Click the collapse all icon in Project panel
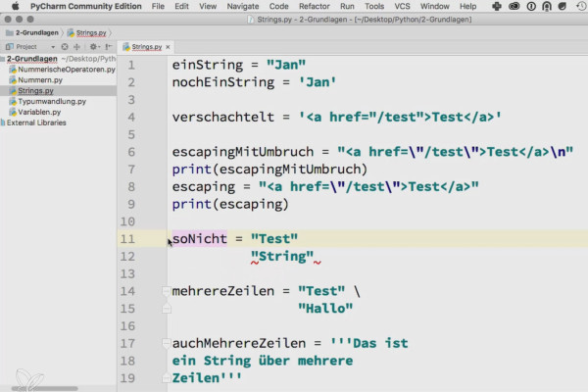Viewport: 588px width, 392px height. pos(76,47)
